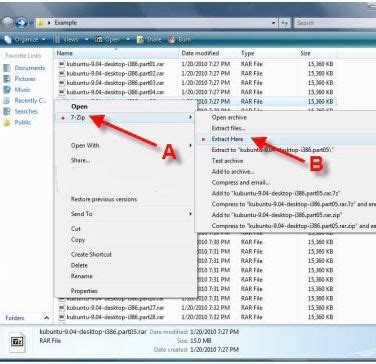This screenshot has width=376, height=364.
Task: Click the file icon of kubuntu part02.rar
Action: (x=62, y=73)
